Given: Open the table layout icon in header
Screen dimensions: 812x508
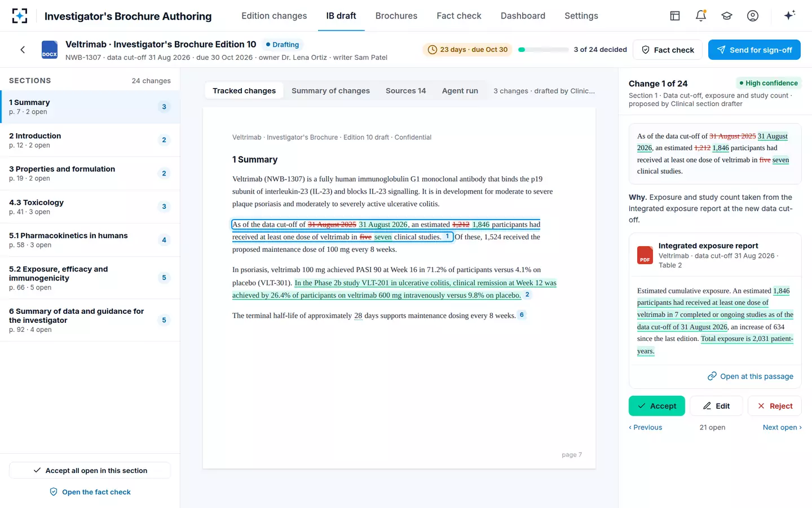Looking at the screenshot, I should (x=675, y=16).
